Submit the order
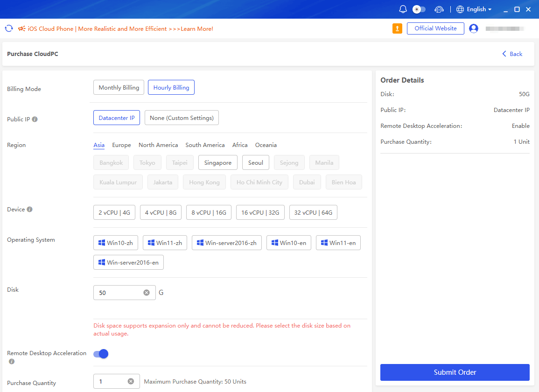 [455, 372]
